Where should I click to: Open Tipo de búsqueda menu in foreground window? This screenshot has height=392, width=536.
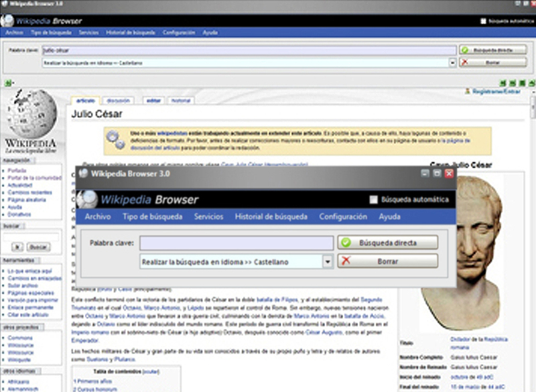coord(153,216)
